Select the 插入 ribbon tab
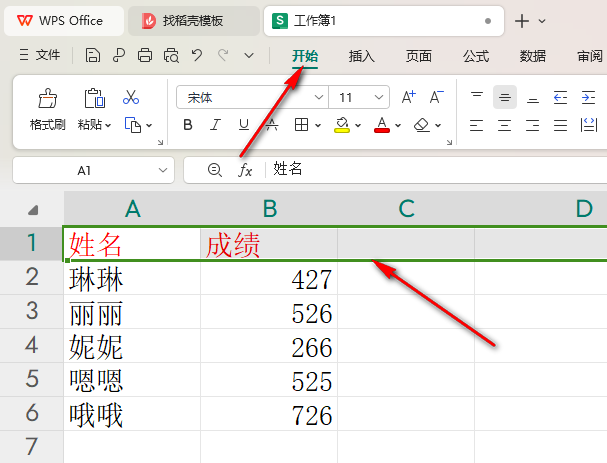The height and width of the screenshot is (463, 607). click(362, 56)
